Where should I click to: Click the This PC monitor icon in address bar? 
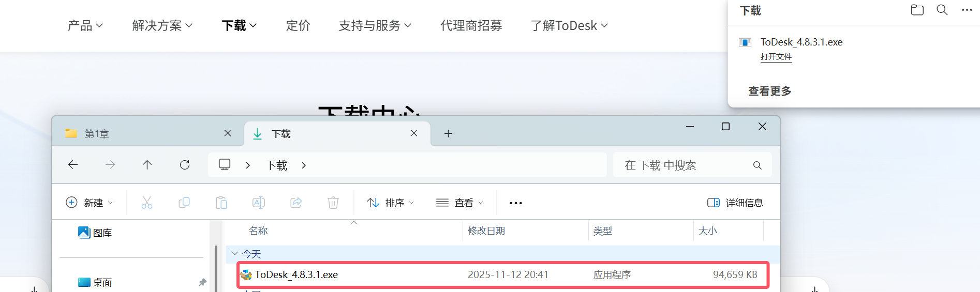tap(225, 165)
